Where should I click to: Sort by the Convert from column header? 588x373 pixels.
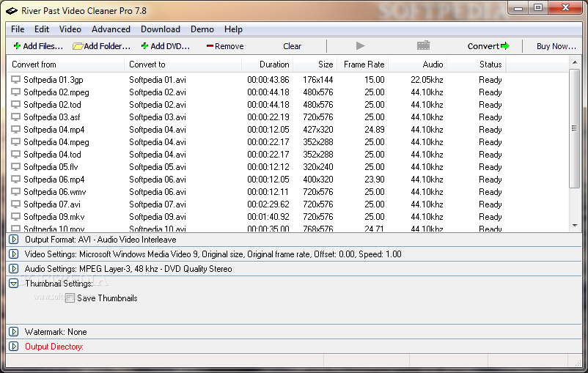coord(66,64)
